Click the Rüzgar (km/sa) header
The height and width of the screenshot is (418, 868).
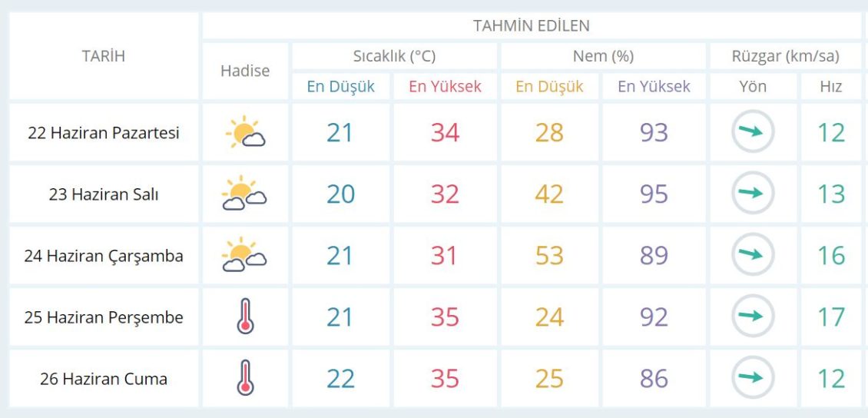point(785,56)
